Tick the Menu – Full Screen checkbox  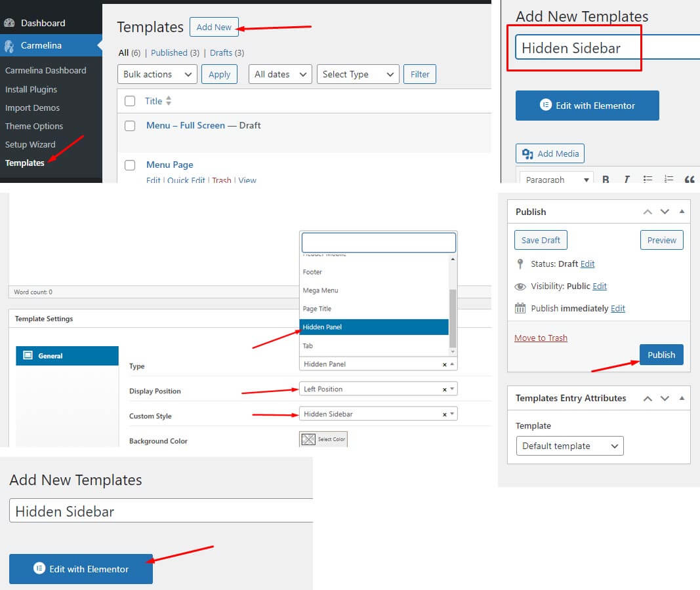pyautogui.click(x=130, y=126)
